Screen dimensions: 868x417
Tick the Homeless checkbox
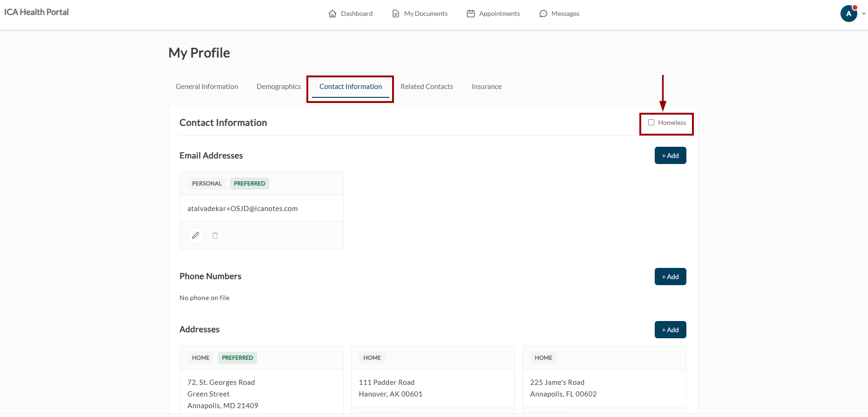(651, 123)
